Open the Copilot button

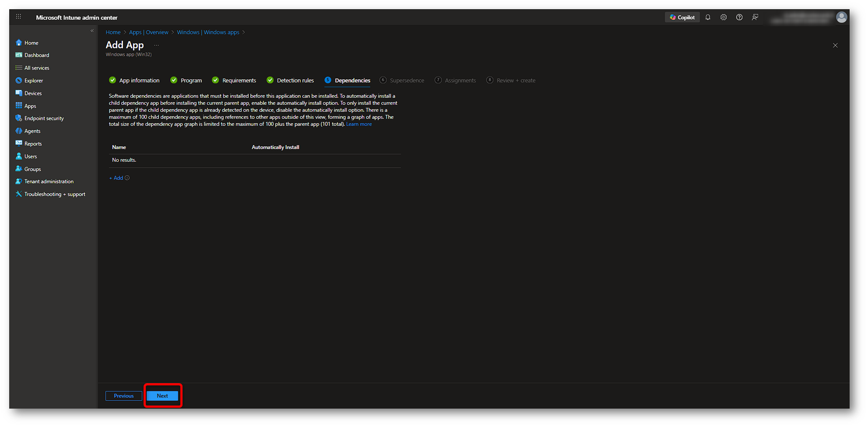pos(682,18)
